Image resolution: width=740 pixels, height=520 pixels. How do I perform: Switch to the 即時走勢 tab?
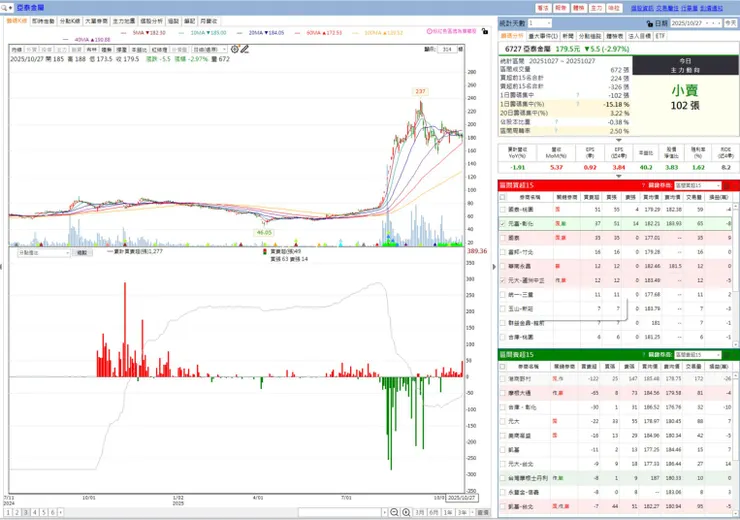(x=43, y=21)
